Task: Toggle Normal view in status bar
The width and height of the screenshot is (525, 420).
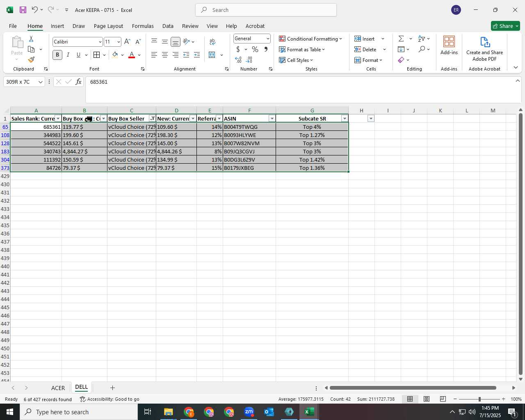Action: click(410, 399)
